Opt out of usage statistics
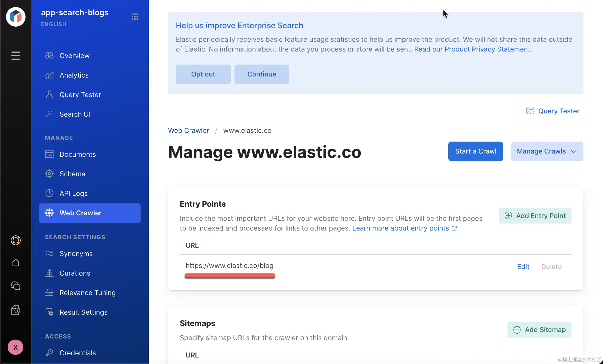The width and height of the screenshot is (603, 364). point(203,74)
